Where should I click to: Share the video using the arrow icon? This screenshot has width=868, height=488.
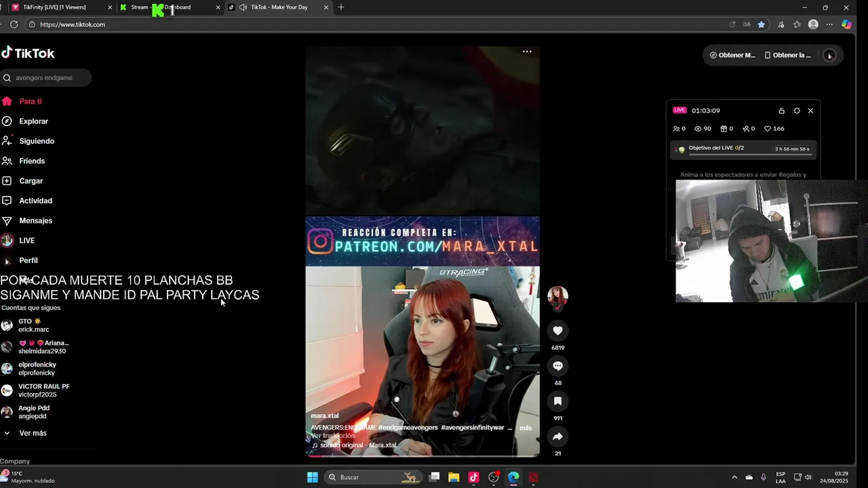(x=557, y=436)
